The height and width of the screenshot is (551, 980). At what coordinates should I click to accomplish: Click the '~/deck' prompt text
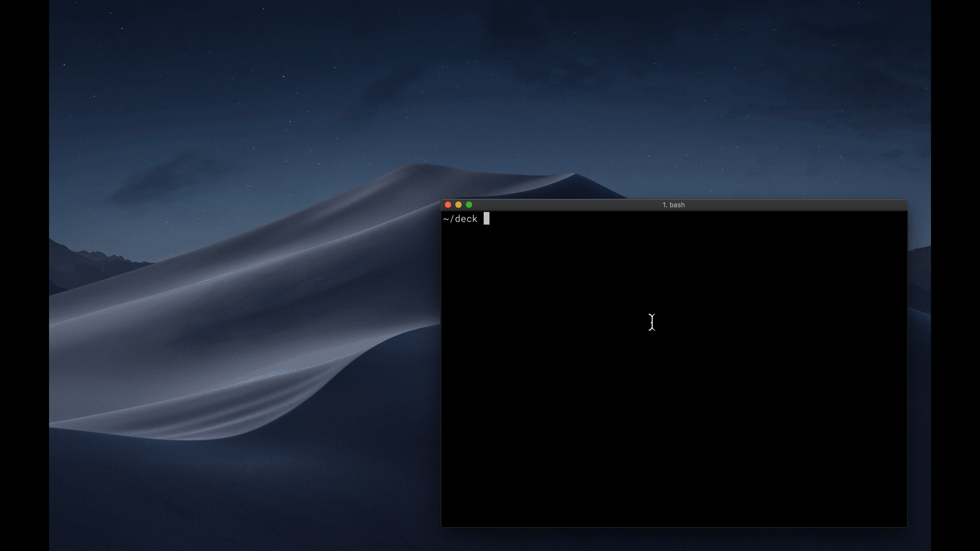pos(460,219)
